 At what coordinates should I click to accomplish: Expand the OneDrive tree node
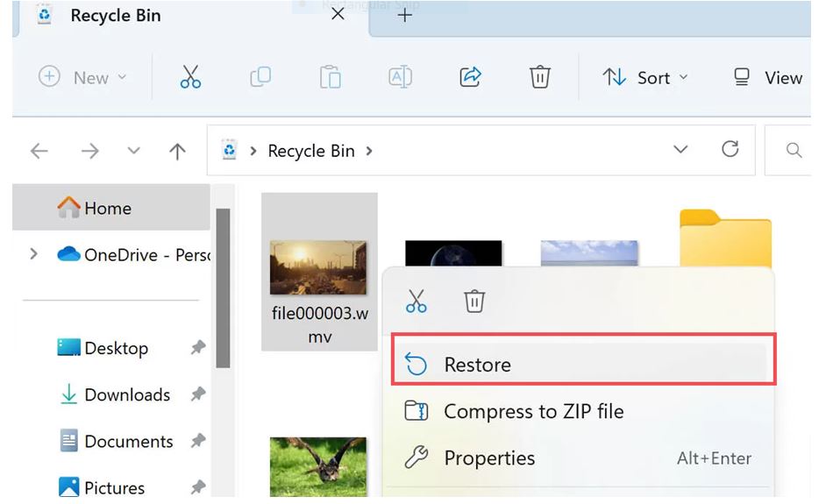34,254
